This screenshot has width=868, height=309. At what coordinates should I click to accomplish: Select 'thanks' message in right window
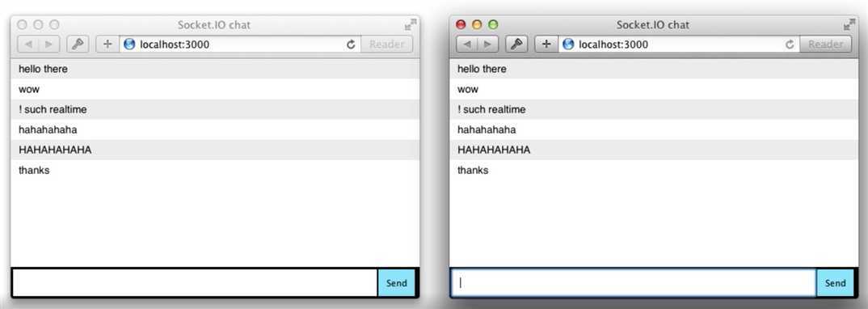(x=654, y=170)
